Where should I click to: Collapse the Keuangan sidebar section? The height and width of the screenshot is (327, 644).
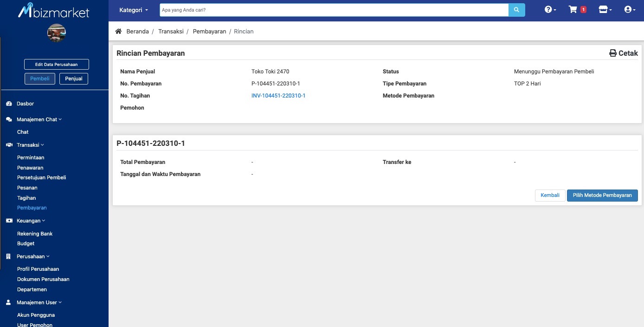(x=31, y=221)
